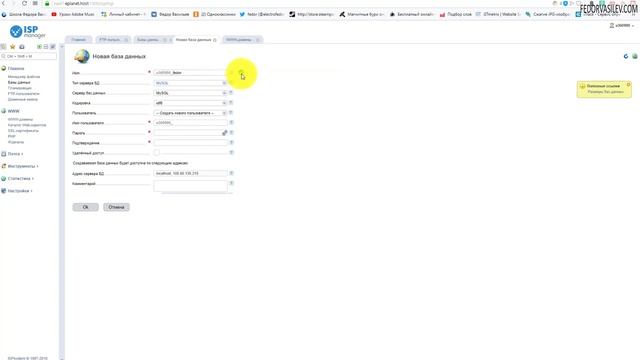This screenshot has width=640, height=360.
Task: Click help icon next to Удалённый доступ
Action: point(231,153)
